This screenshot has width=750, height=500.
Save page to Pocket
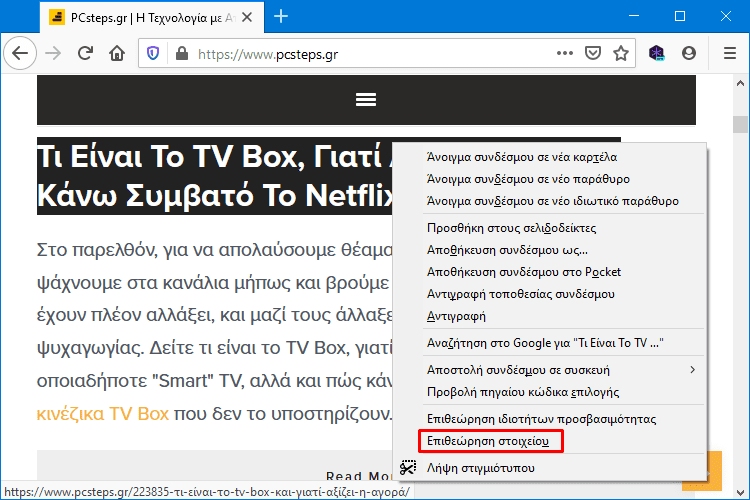click(x=593, y=53)
